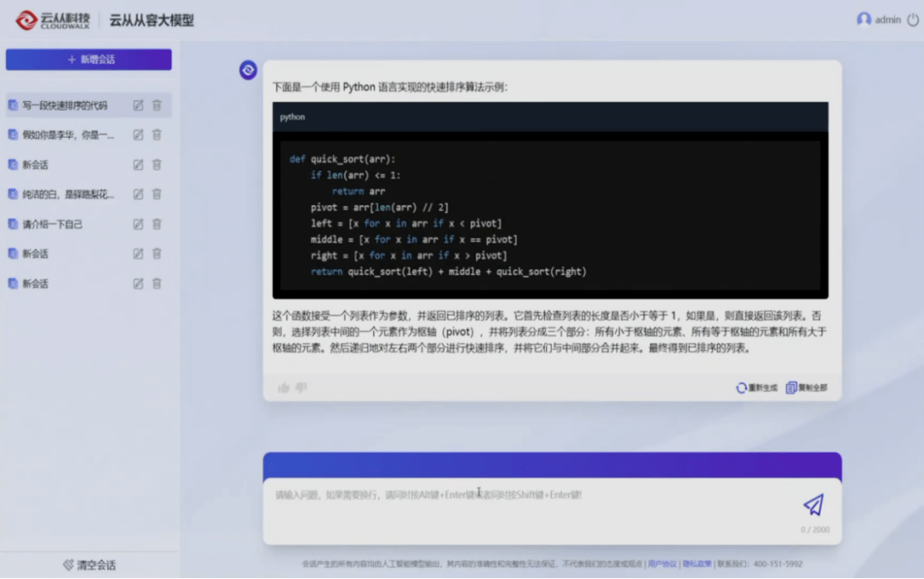Delete the 写一段快速排序的代码 conversation via trash icon
This screenshot has height=579, width=924.
pos(157,105)
